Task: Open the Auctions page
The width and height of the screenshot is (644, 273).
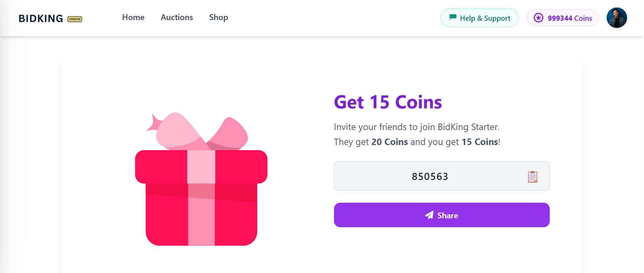Action: pyautogui.click(x=177, y=17)
